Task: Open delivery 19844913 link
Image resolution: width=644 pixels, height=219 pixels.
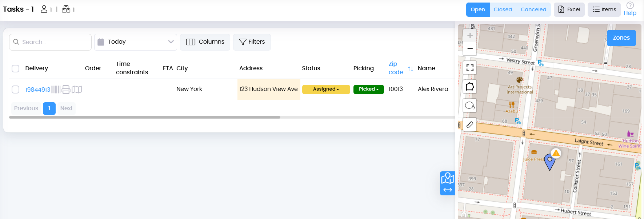Action: click(x=37, y=89)
